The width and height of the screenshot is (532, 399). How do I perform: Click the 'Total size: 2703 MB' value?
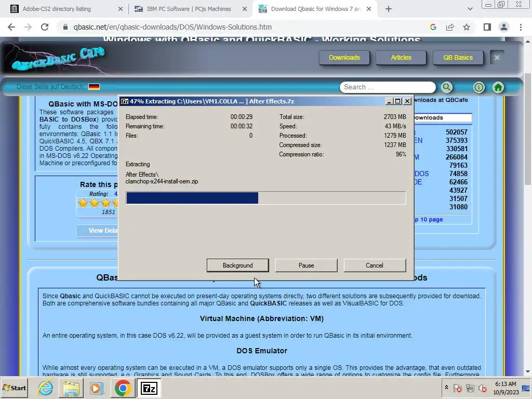395,117
